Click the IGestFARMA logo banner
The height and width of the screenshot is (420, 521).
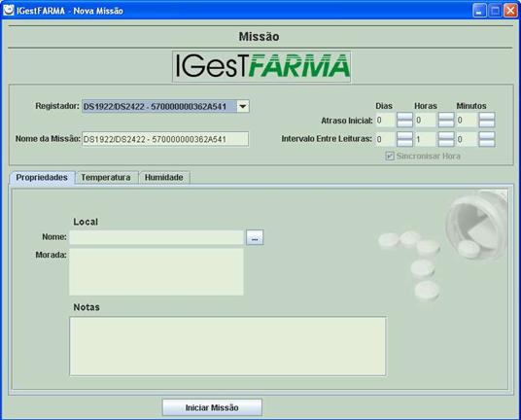[x=261, y=66]
